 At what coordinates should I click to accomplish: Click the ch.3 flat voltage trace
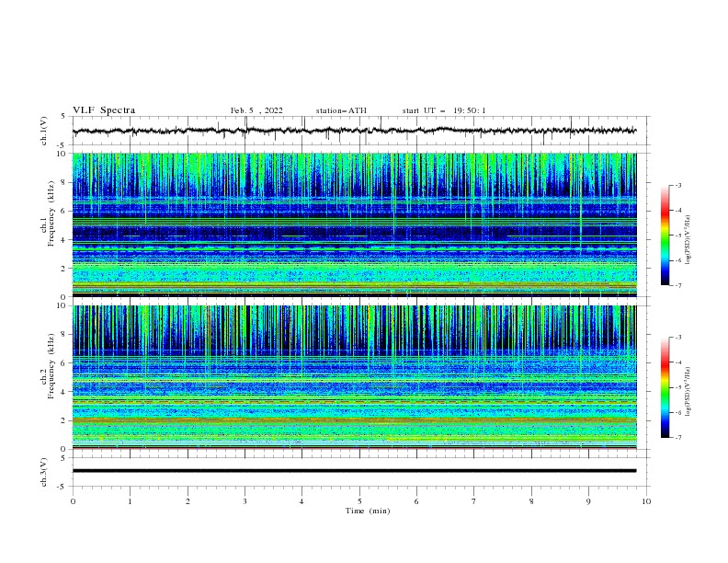coord(354,471)
